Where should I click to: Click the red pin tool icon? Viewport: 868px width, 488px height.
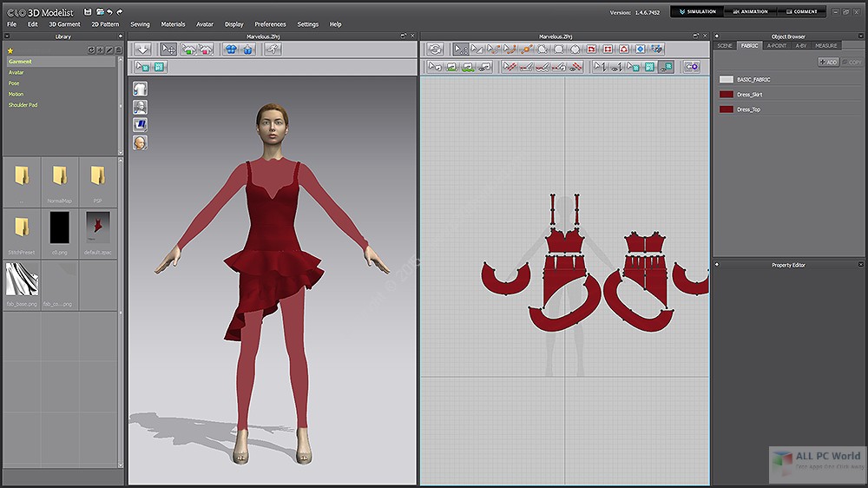click(206, 49)
